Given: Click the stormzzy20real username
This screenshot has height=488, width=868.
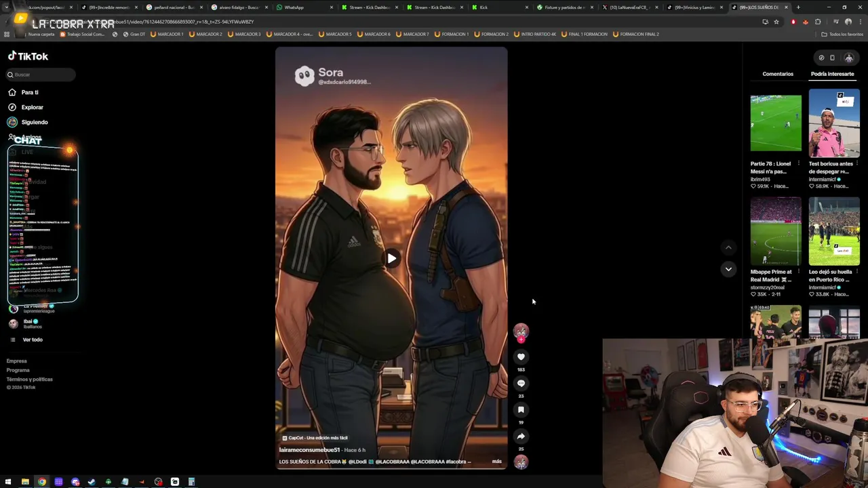Looking at the screenshot, I should (768, 287).
